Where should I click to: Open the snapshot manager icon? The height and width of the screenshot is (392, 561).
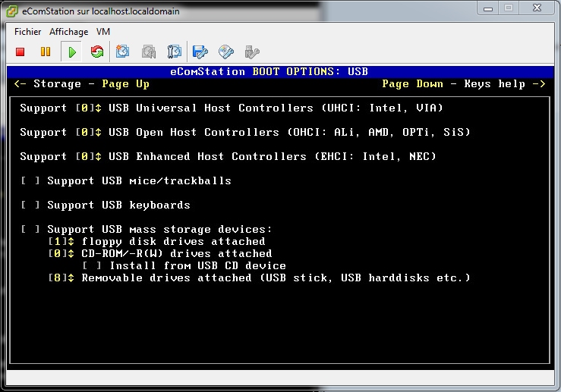pos(175,52)
